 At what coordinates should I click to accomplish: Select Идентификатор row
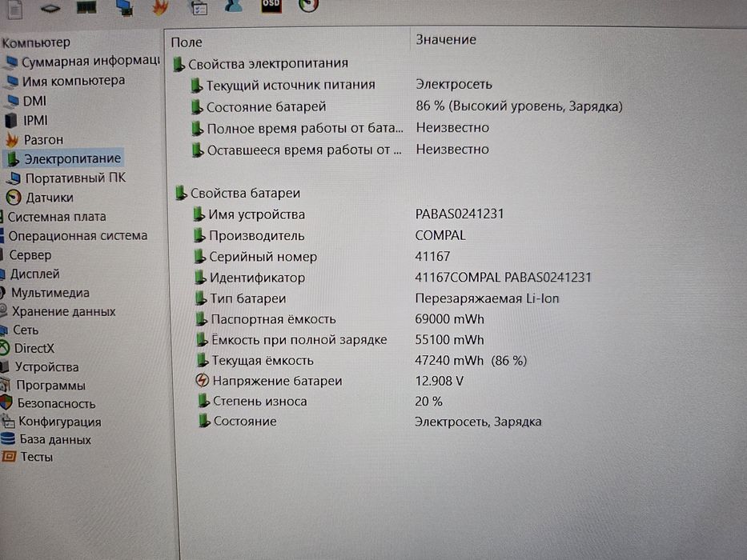tap(250, 278)
